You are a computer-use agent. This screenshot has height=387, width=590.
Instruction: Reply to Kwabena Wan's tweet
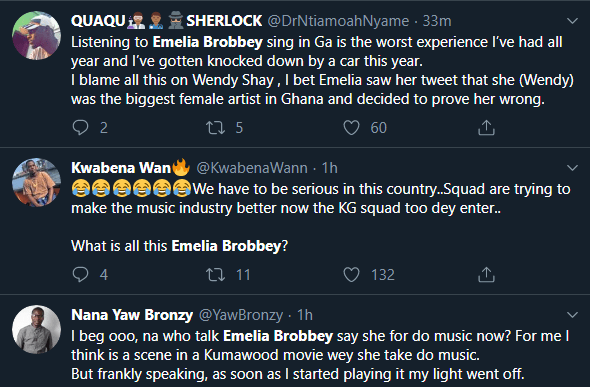click(80, 275)
